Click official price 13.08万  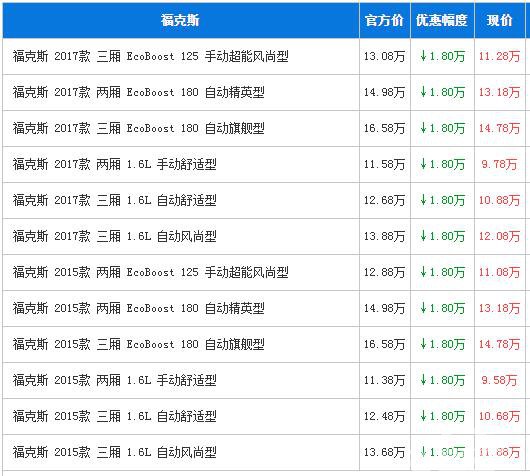(x=384, y=56)
